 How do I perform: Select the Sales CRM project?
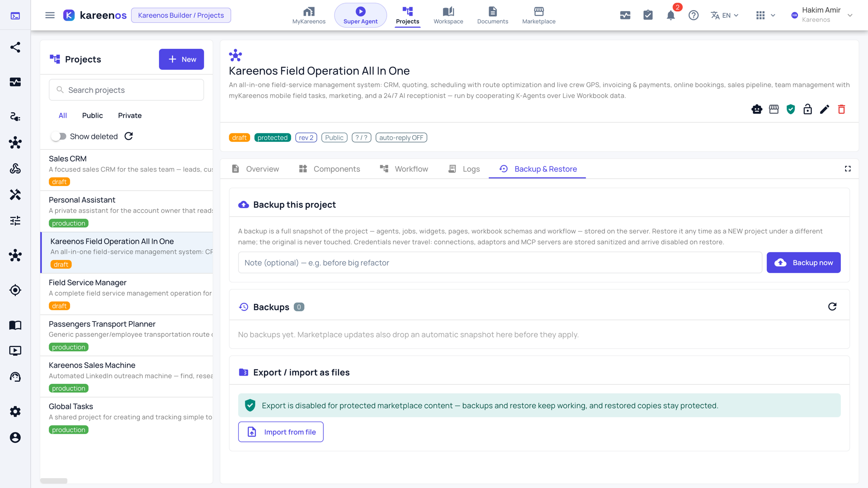point(126,170)
